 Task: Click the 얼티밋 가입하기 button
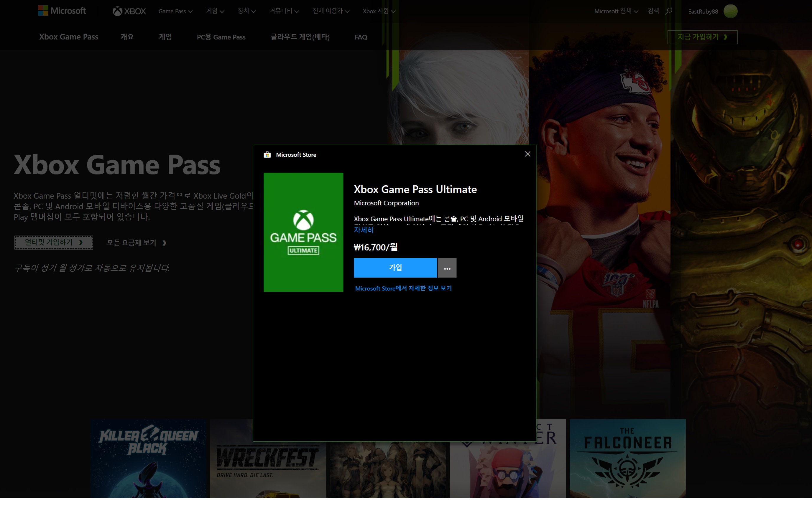point(54,242)
